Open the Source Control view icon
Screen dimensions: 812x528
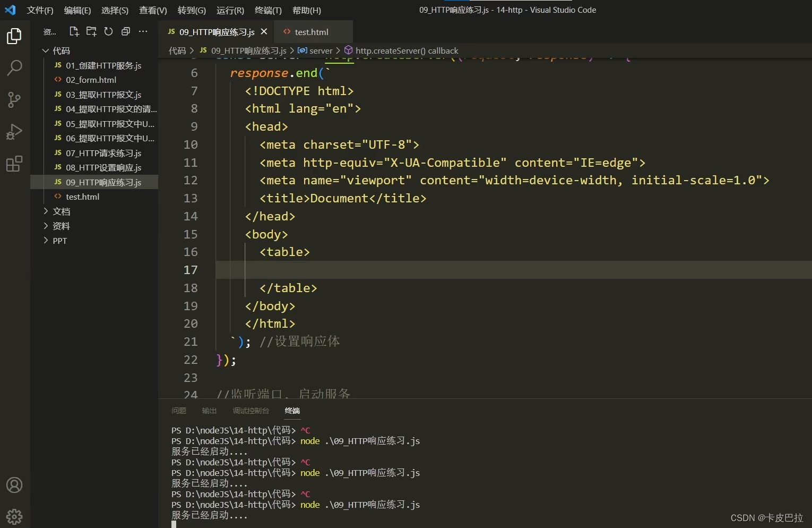coord(14,99)
